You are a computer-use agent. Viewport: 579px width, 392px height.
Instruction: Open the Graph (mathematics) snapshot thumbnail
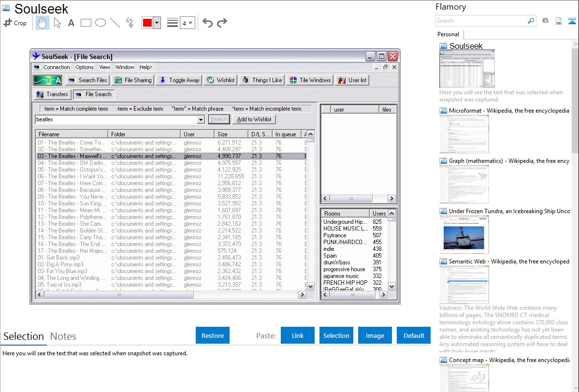coord(464,184)
